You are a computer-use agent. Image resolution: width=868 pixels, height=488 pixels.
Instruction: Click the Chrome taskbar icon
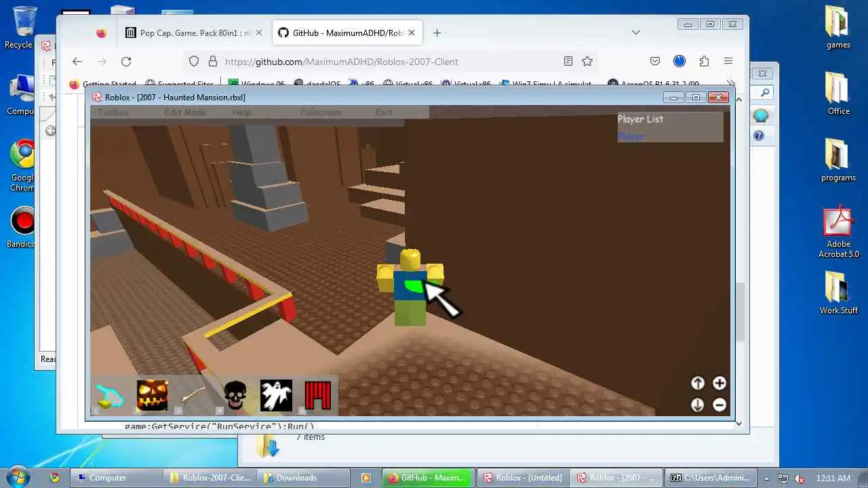[54, 477]
